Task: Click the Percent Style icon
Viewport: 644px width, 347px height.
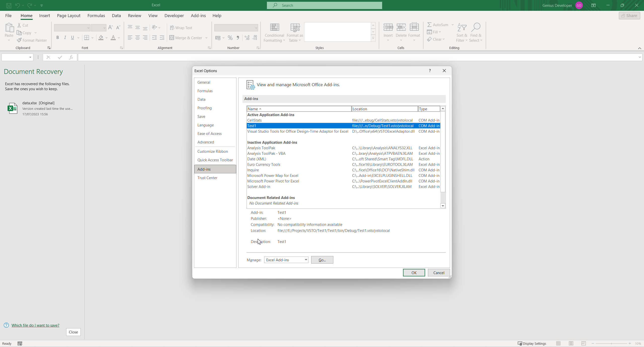Action: click(x=230, y=38)
